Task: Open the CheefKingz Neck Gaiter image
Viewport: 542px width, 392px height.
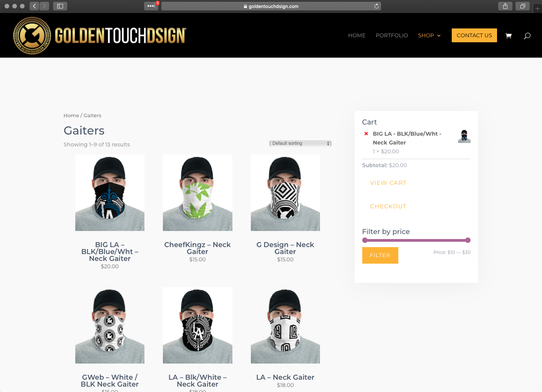Action: pyautogui.click(x=197, y=193)
